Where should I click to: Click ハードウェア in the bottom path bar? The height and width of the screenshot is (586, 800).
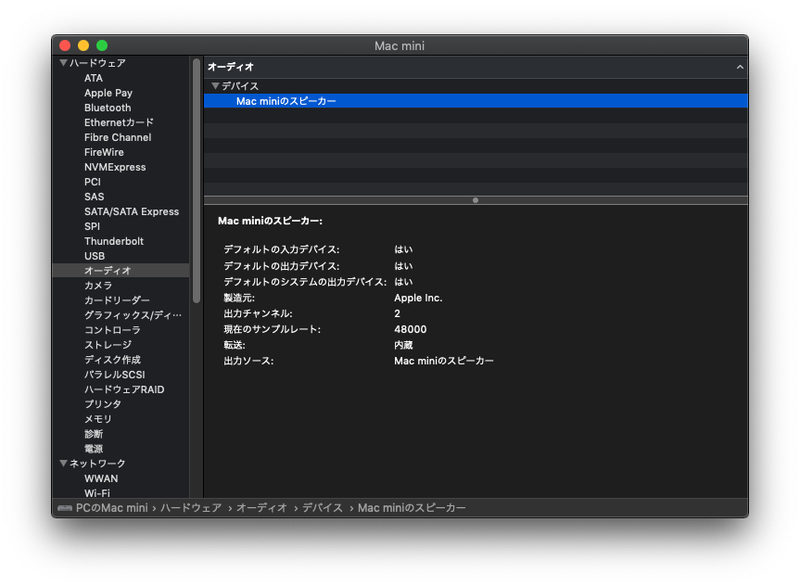tap(189, 508)
